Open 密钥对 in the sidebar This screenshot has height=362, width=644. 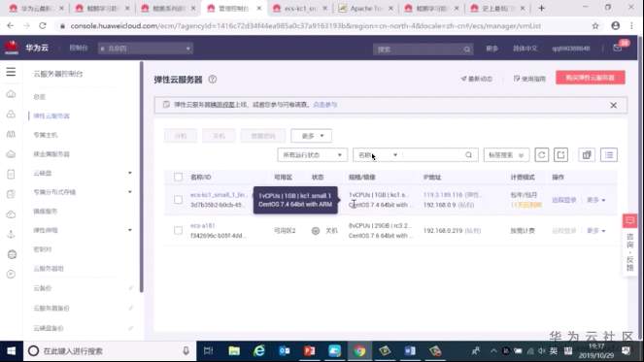43,249
